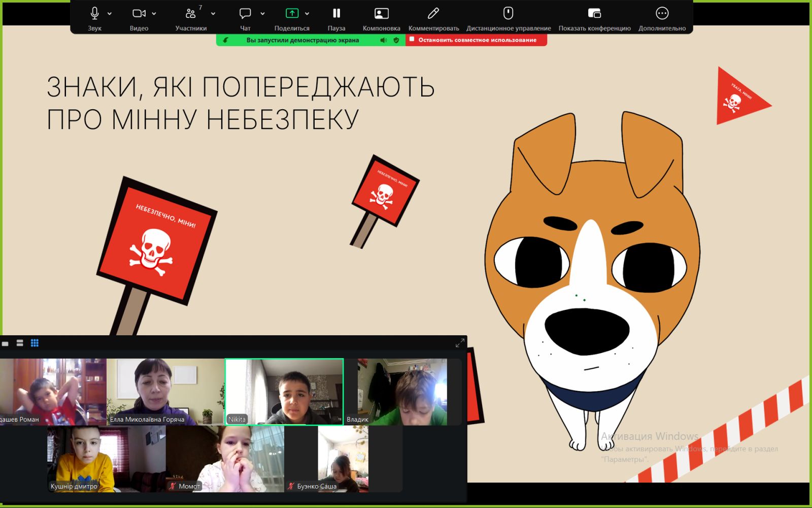Click the Показать конференцию icon
Screen dimensions: 812x508
(594, 14)
